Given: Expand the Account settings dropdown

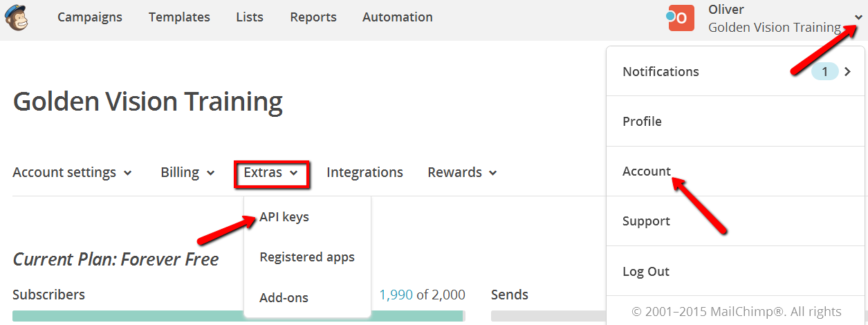Looking at the screenshot, I should [x=72, y=172].
